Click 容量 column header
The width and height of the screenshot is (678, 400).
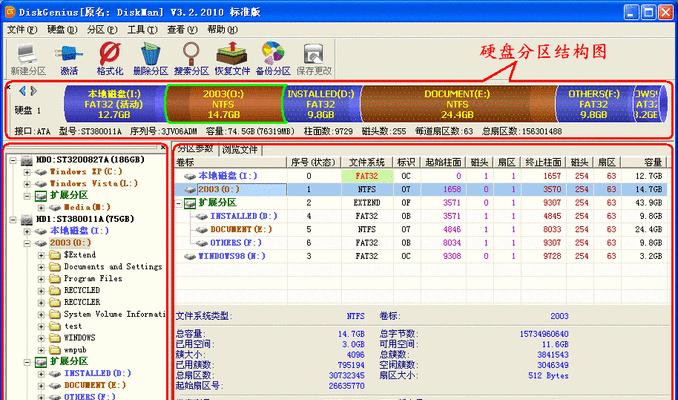click(644, 162)
